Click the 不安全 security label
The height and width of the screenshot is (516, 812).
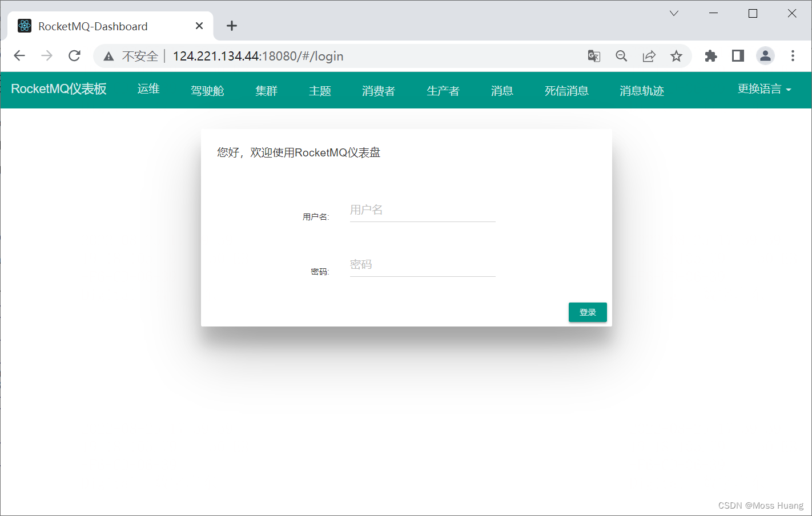(x=140, y=56)
